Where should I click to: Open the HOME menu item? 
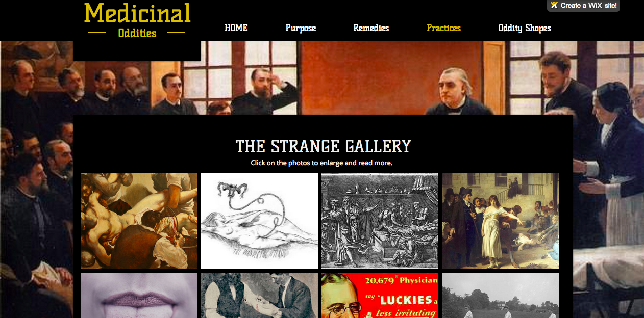click(236, 28)
